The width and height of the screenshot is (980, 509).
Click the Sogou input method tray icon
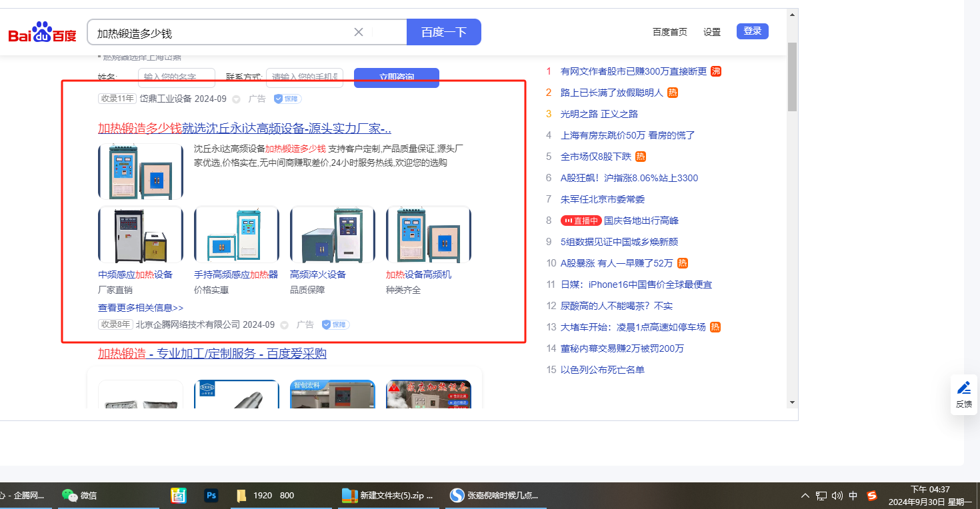click(x=872, y=496)
